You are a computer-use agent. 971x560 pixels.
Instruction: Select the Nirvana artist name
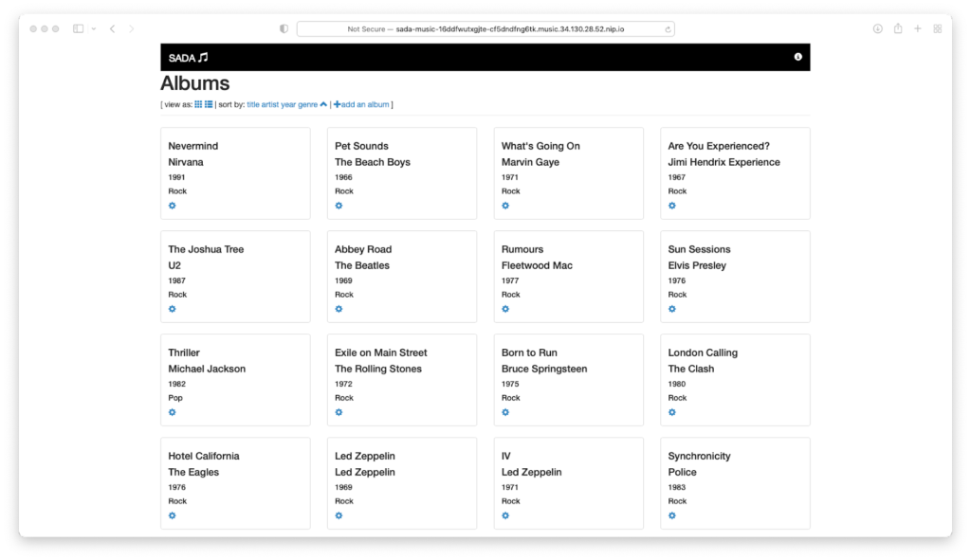[186, 162]
